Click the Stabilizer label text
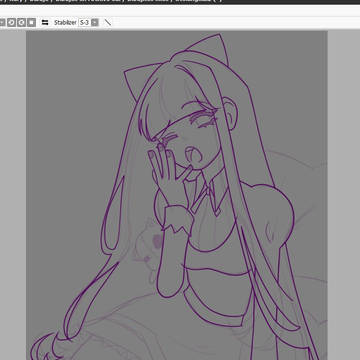This screenshot has width=360, height=360. (x=65, y=23)
